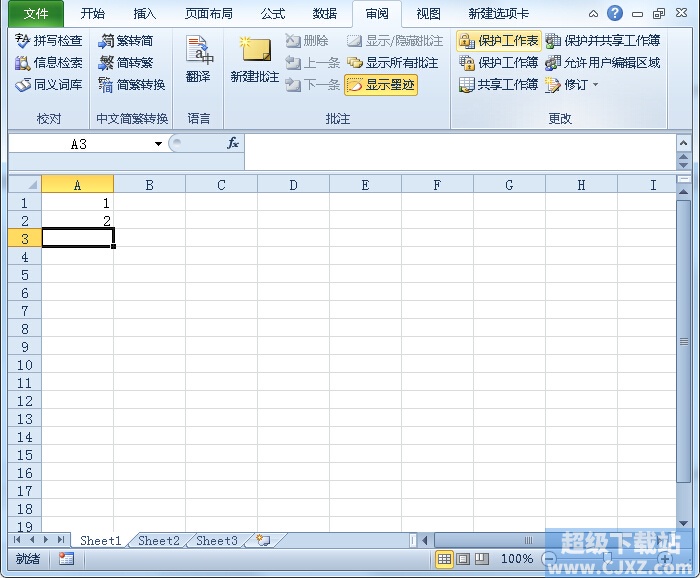Go to next comment 下一条
Screen dimensions: 700x578
[312, 84]
